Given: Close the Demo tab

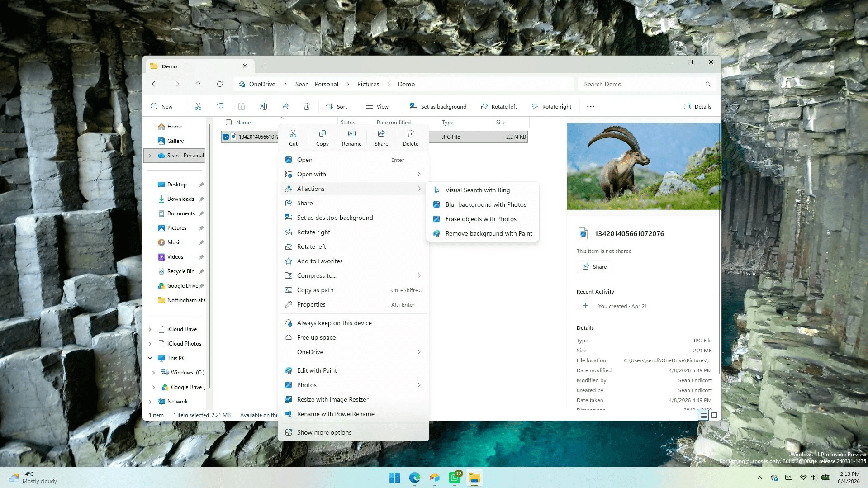Looking at the screenshot, I should click(245, 66).
